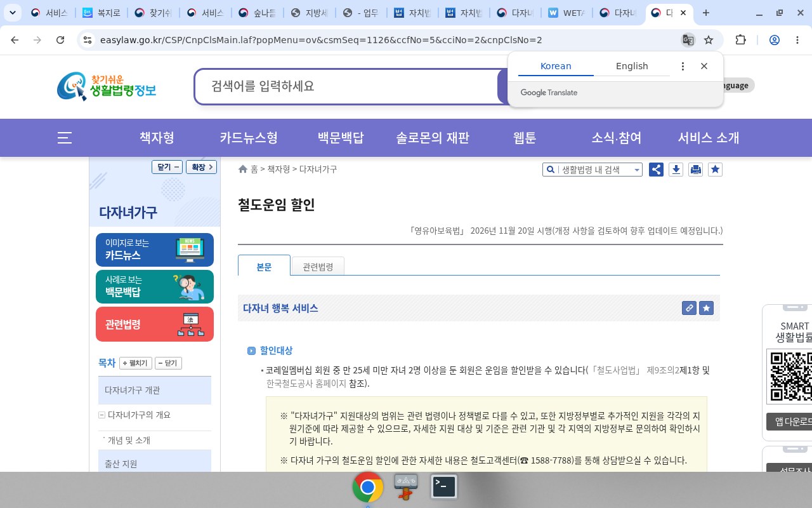Close the current browser tab

[x=683, y=13]
